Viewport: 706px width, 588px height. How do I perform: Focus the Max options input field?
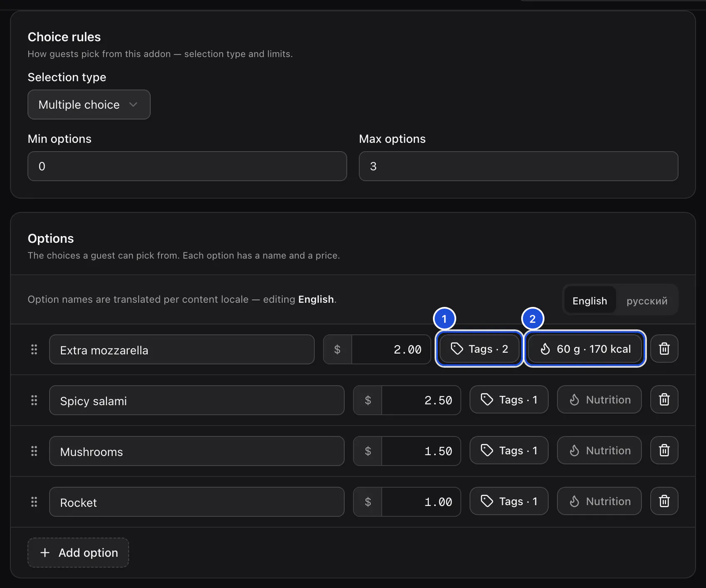pyautogui.click(x=519, y=166)
